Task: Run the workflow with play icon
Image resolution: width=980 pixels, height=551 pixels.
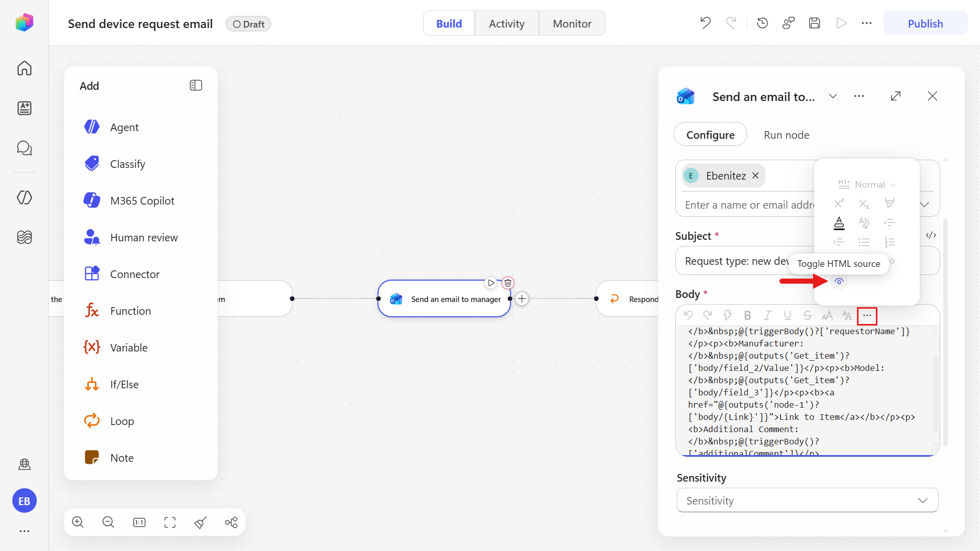Action: [841, 23]
